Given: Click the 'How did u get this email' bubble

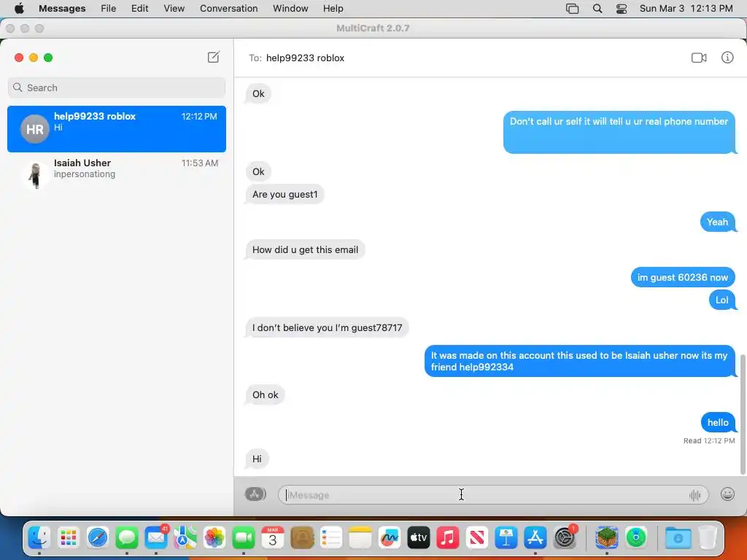Looking at the screenshot, I should tap(305, 249).
